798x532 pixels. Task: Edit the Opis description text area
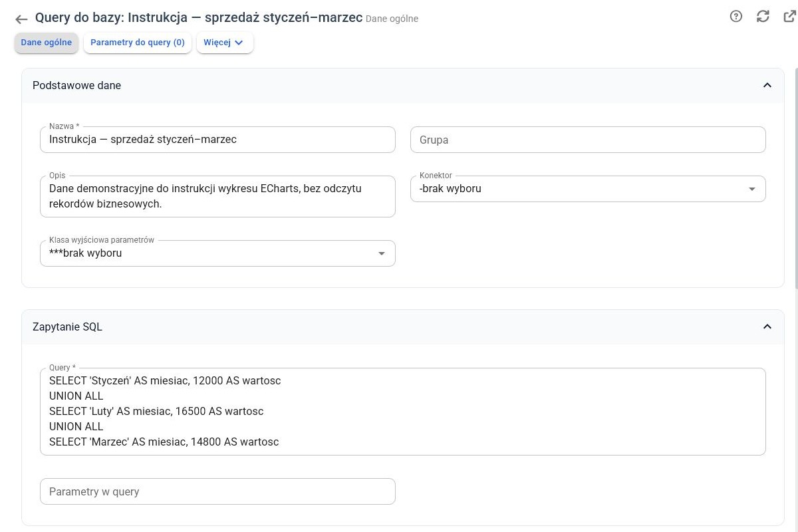pyautogui.click(x=217, y=196)
